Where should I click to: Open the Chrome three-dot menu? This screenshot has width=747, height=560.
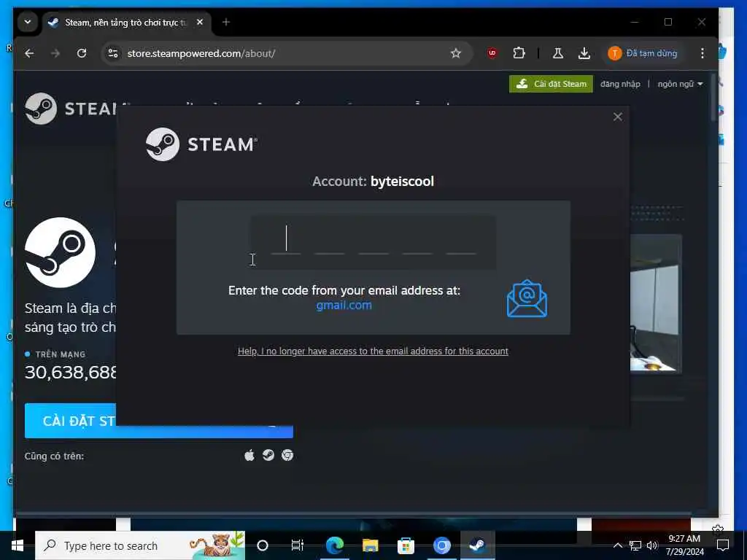[x=703, y=53]
